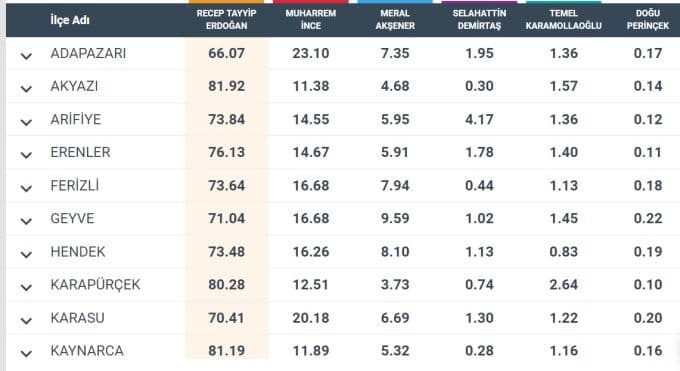Select the Doğu Perinçek column header
Viewport: 680px width, 371px height.
click(648, 20)
